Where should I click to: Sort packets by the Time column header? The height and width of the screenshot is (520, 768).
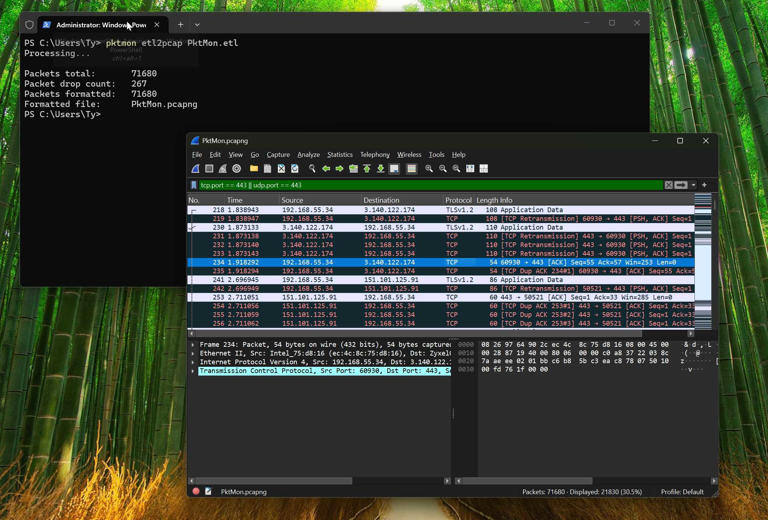click(x=235, y=200)
